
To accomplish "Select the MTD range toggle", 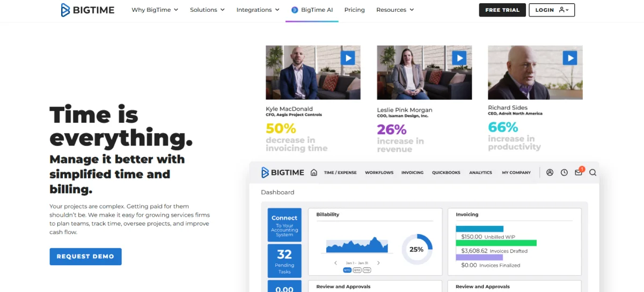I will click(x=347, y=270).
